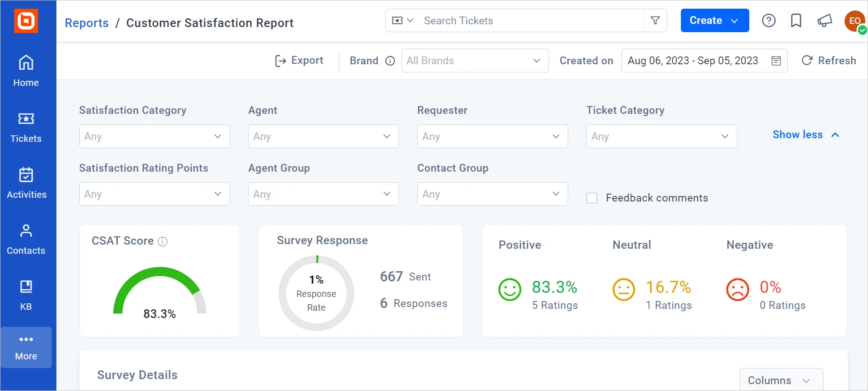Open the date range calendar icon
The height and width of the screenshot is (391, 868).
(x=776, y=61)
